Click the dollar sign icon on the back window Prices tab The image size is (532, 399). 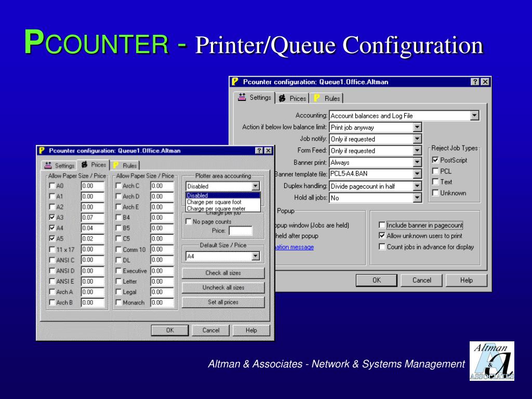tap(282, 98)
